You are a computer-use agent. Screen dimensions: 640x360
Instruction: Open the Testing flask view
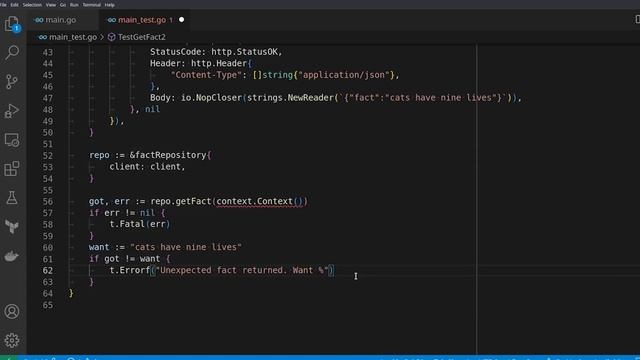point(12,198)
